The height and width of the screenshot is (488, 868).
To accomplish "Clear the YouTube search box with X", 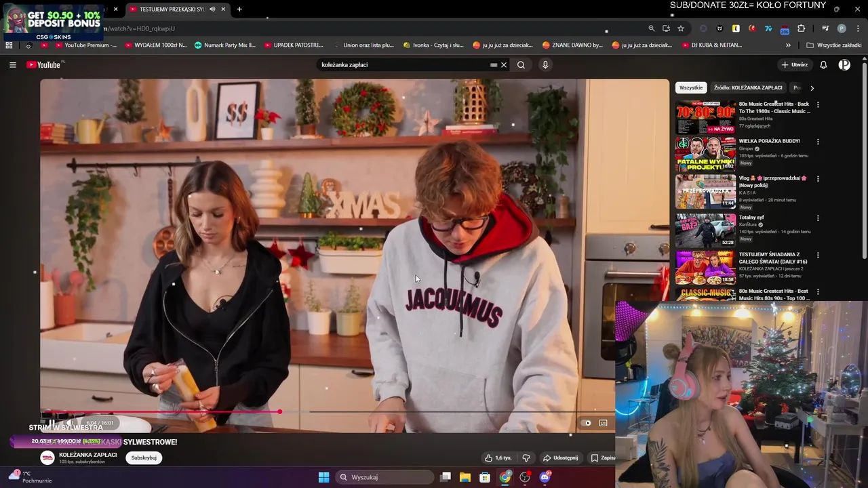I will [x=504, y=65].
